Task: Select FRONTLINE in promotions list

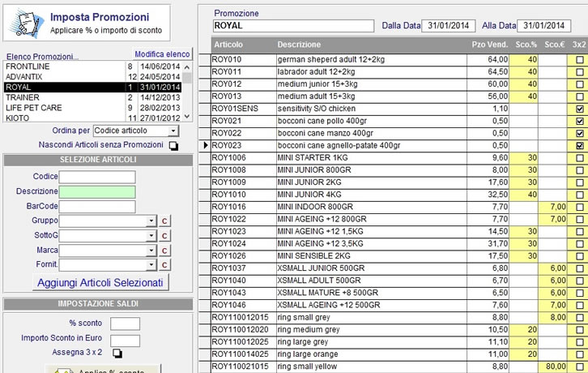Action: [x=92, y=66]
